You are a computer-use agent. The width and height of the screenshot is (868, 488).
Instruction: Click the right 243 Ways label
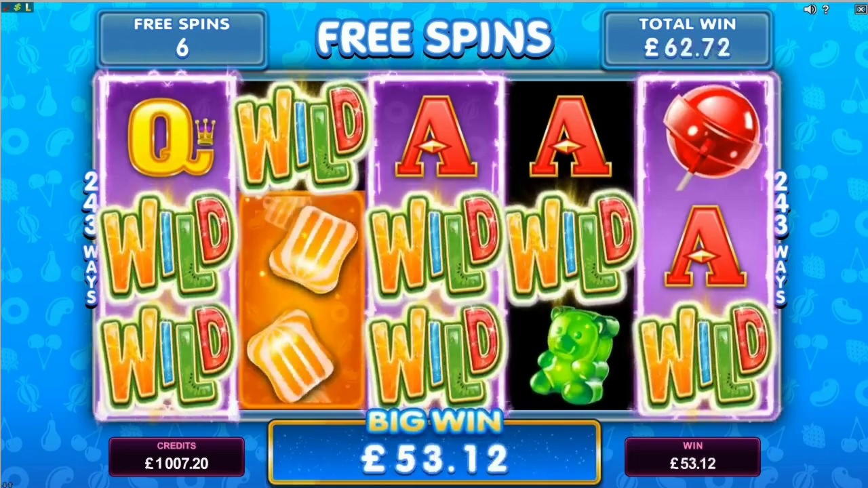click(x=781, y=238)
